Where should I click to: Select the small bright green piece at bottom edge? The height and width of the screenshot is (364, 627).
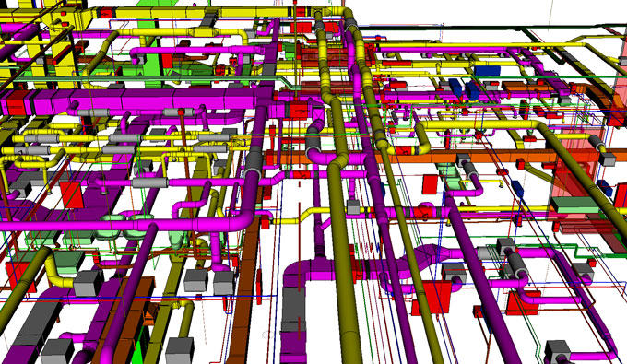point(139,352)
